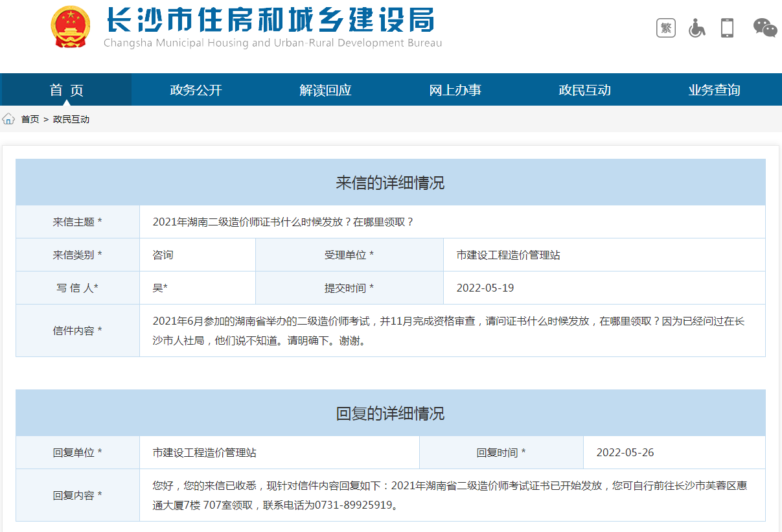The image size is (782, 532).
Task: Click the 回复时间 label cell
Action: 501,452
